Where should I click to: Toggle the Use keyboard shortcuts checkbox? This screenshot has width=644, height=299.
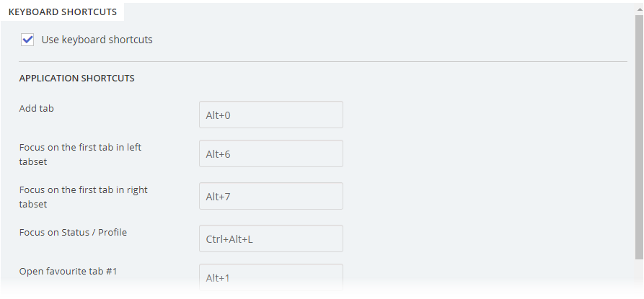tap(28, 40)
